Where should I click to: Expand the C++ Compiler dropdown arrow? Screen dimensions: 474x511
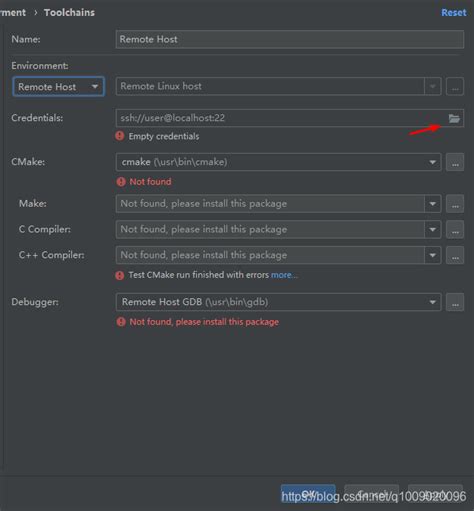point(433,255)
